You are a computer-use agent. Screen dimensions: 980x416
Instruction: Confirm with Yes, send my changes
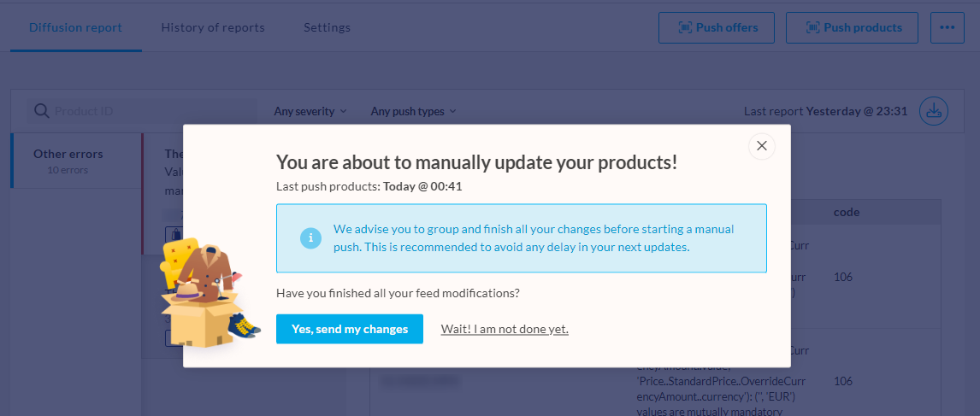click(349, 329)
